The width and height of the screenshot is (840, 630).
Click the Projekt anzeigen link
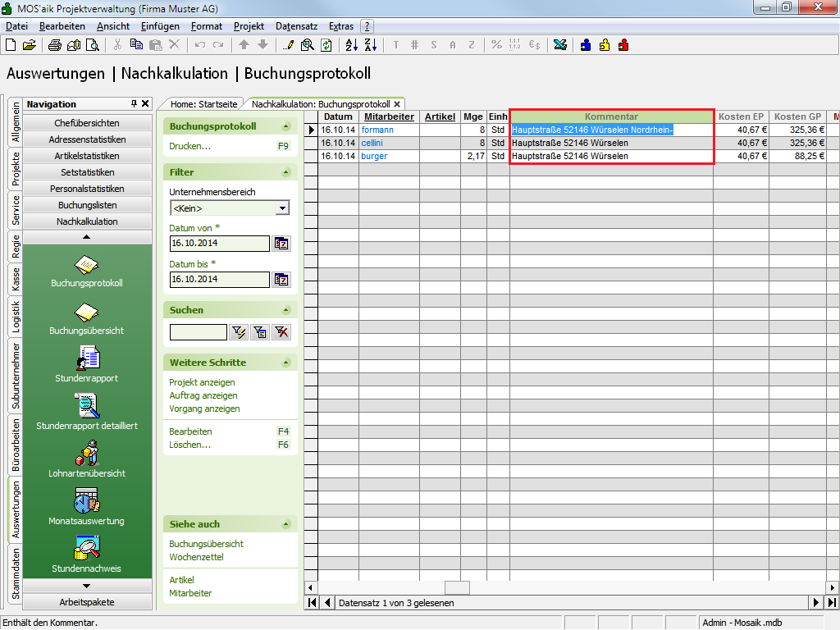point(202,382)
